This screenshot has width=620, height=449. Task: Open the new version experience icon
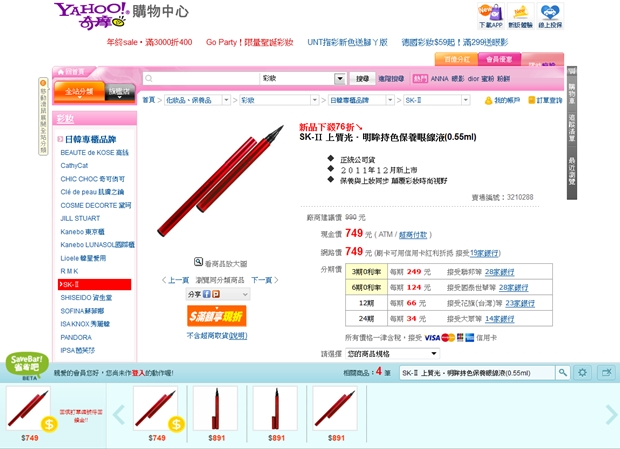[x=520, y=16]
